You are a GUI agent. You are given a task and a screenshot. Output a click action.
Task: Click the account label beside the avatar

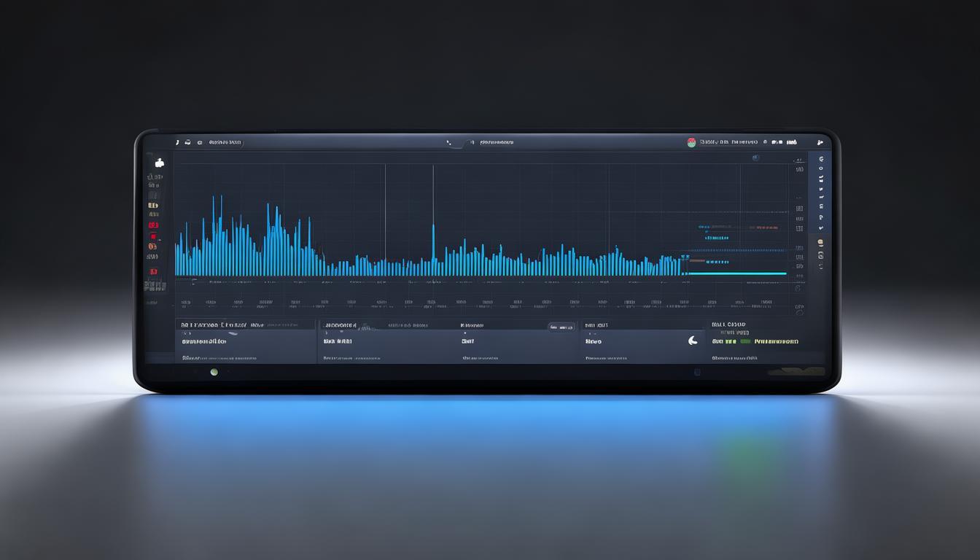pyautogui.click(x=728, y=143)
